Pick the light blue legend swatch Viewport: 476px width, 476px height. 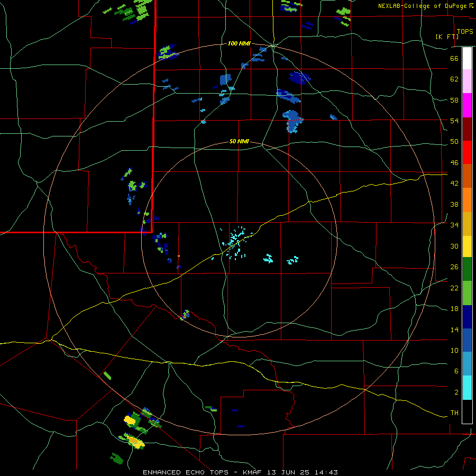(467, 364)
